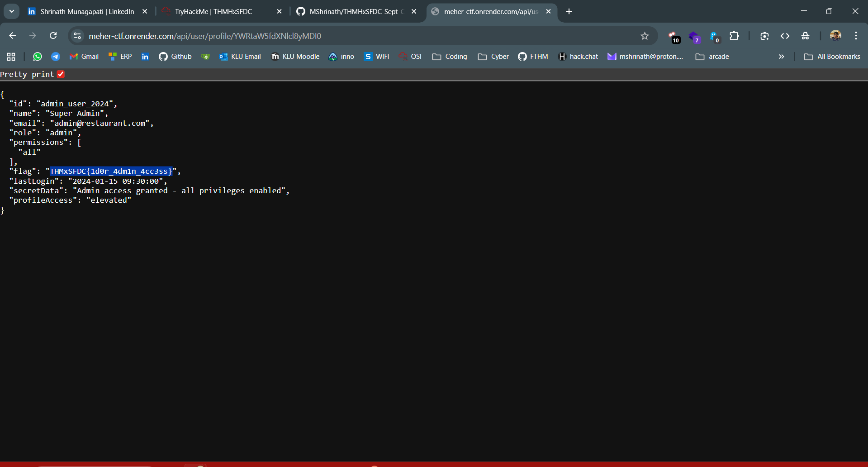
Task: Open the KLU Moodle bookmark
Action: pyautogui.click(x=295, y=57)
